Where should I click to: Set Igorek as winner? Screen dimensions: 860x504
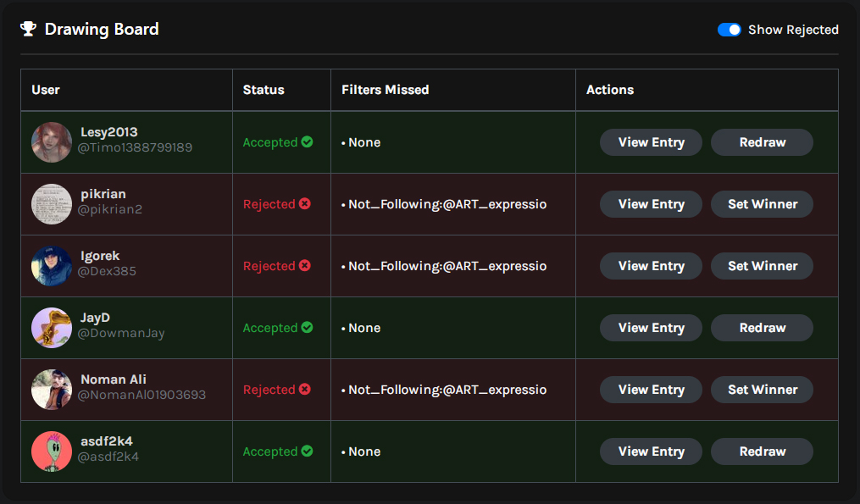[x=762, y=266]
